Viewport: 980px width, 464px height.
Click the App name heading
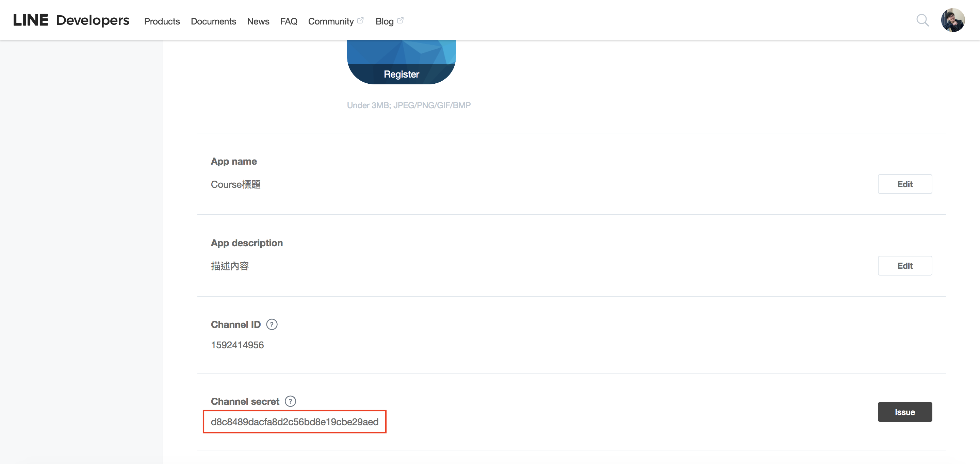click(x=234, y=161)
